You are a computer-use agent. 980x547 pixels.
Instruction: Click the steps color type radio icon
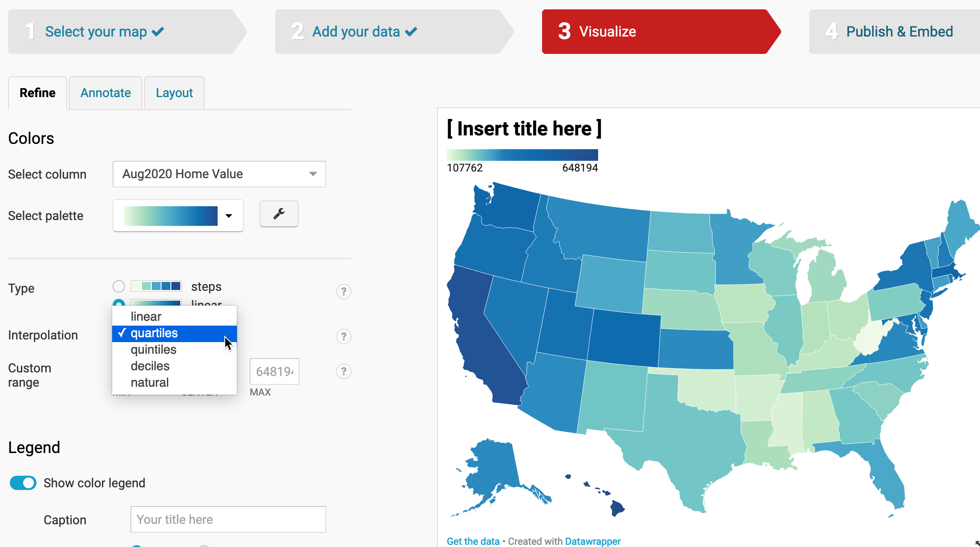(119, 286)
